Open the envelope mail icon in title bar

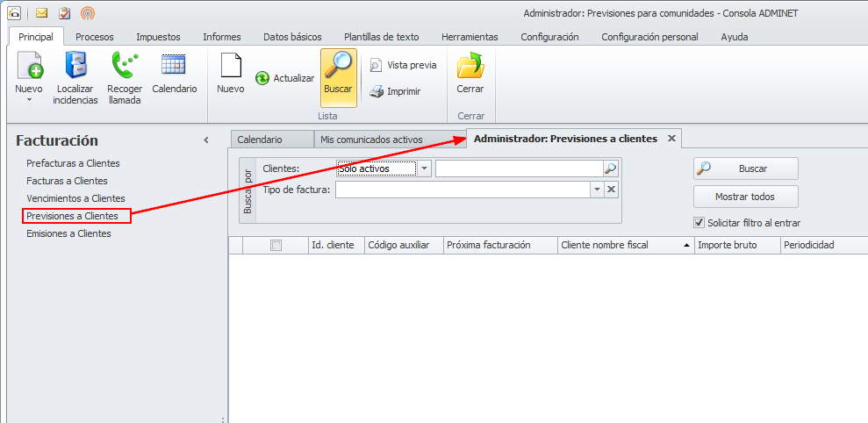point(41,13)
